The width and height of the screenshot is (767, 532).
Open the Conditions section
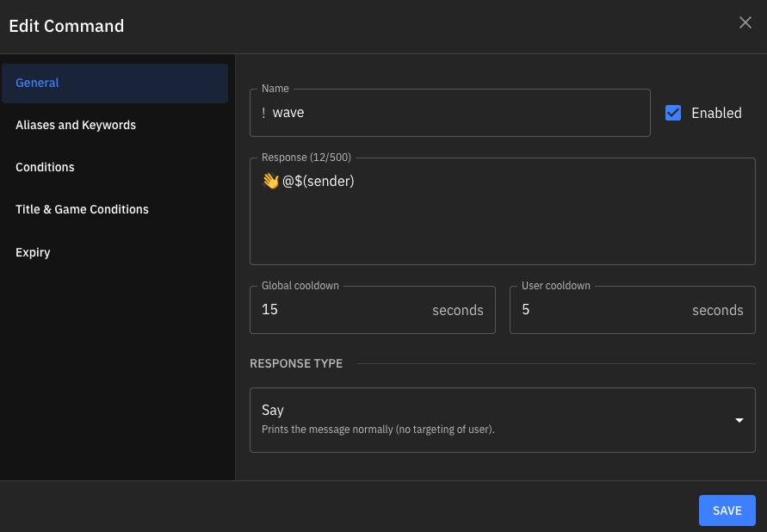(x=45, y=167)
